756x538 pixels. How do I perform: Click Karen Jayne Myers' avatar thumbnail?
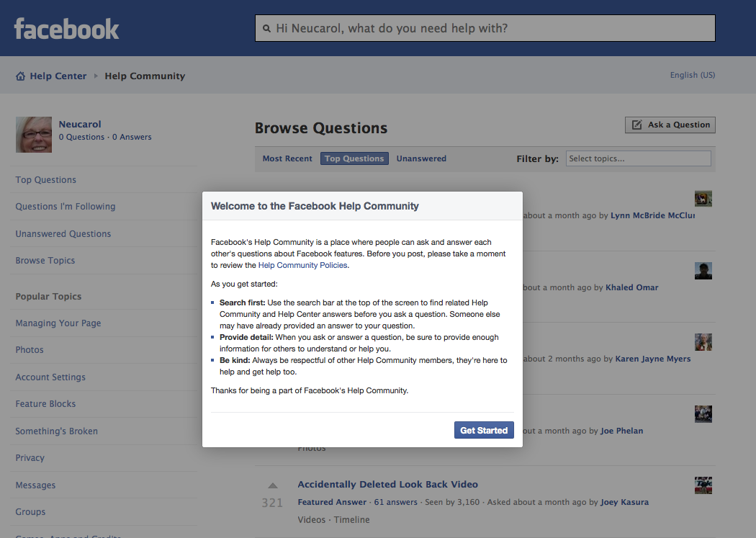(703, 342)
